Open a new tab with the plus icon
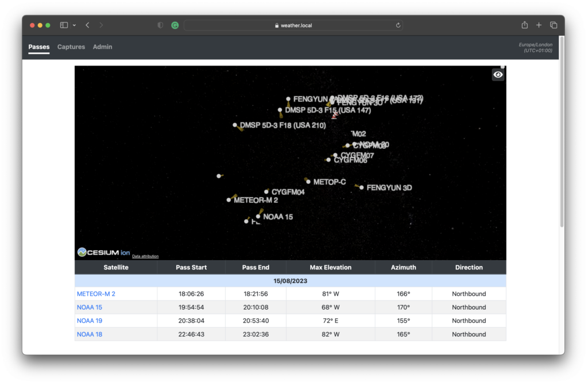588x382 pixels. coord(539,25)
